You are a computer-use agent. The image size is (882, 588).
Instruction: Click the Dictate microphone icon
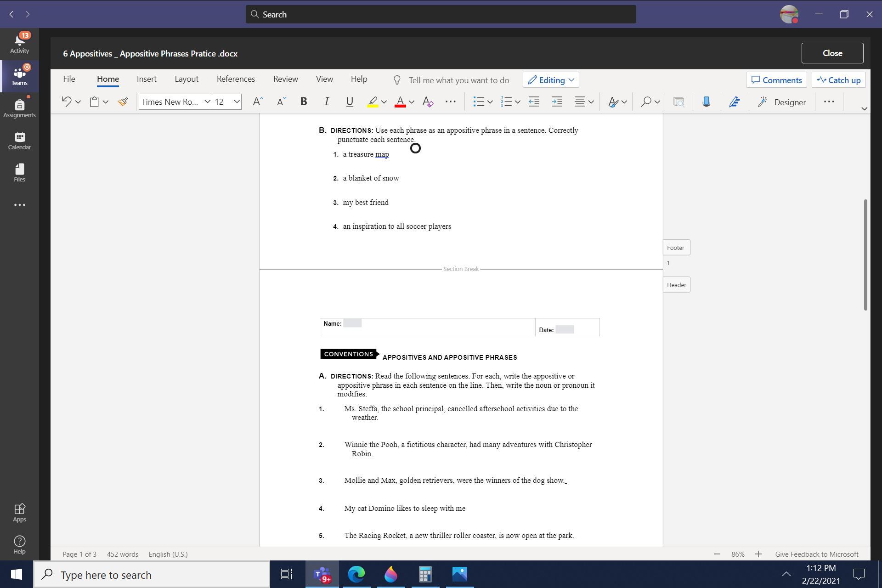(x=706, y=102)
